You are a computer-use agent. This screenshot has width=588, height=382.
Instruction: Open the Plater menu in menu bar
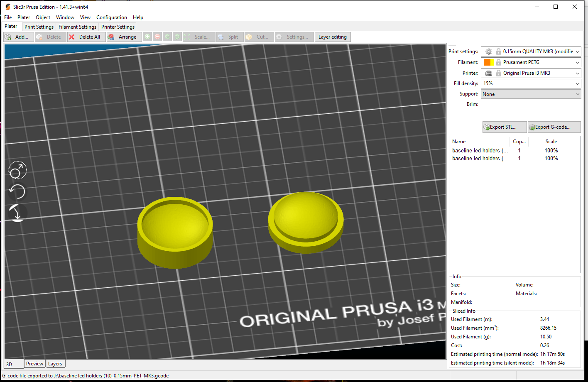(24, 17)
